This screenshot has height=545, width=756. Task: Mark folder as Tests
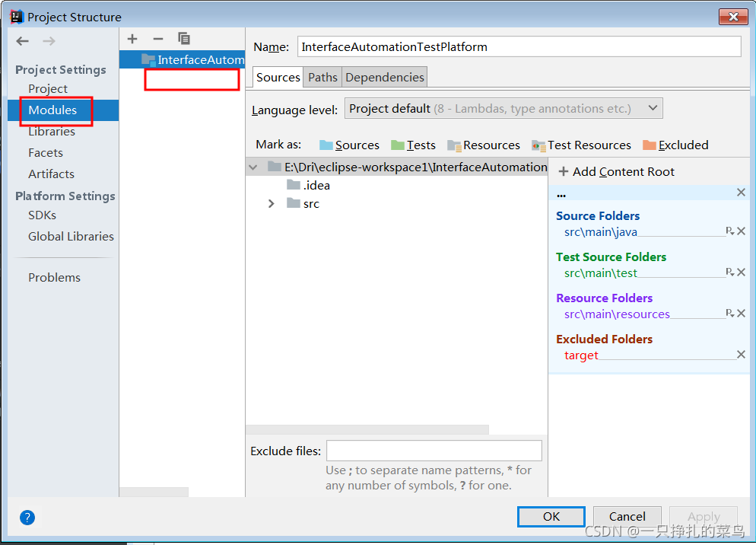(413, 145)
